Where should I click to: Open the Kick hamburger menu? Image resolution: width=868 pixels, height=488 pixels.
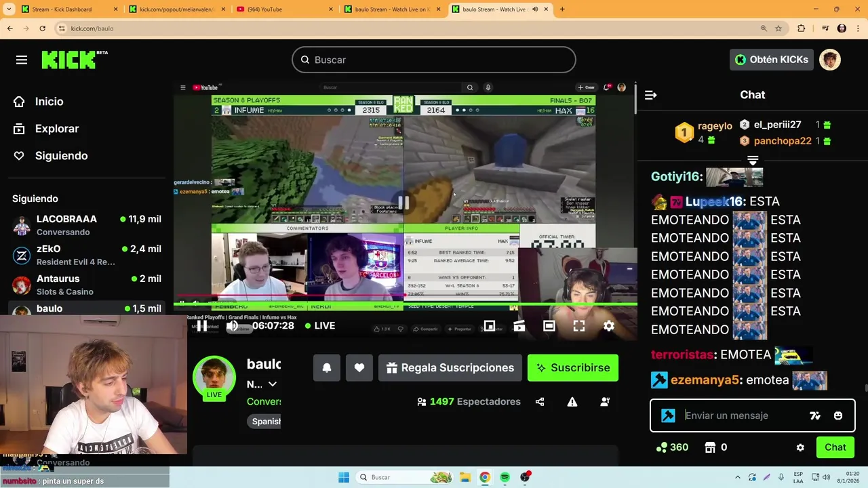(22, 60)
